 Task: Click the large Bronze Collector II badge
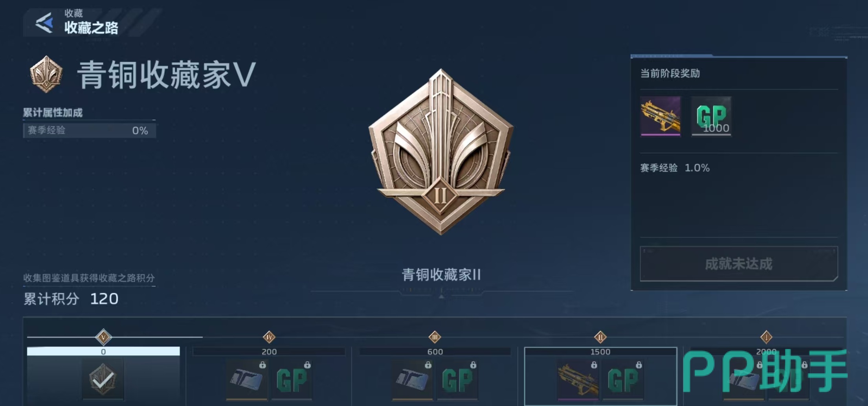pyautogui.click(x=441, y=152)
